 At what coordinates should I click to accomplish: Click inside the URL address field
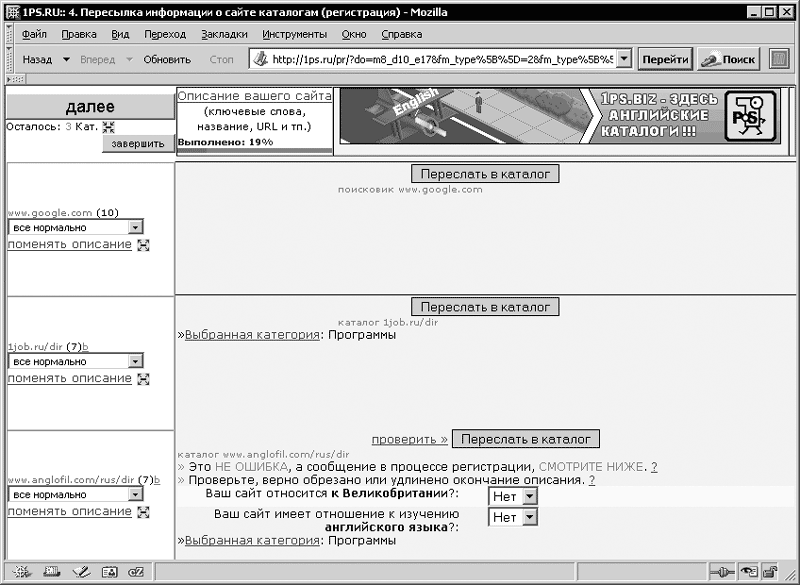[443, 59]
